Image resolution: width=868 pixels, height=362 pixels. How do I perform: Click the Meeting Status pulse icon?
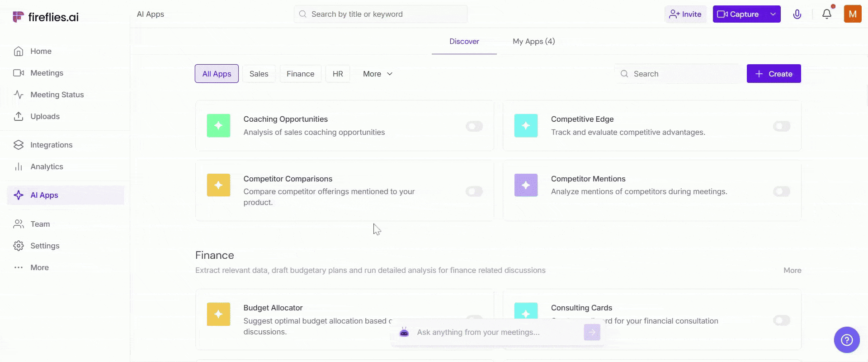click(x=19, y=95)
